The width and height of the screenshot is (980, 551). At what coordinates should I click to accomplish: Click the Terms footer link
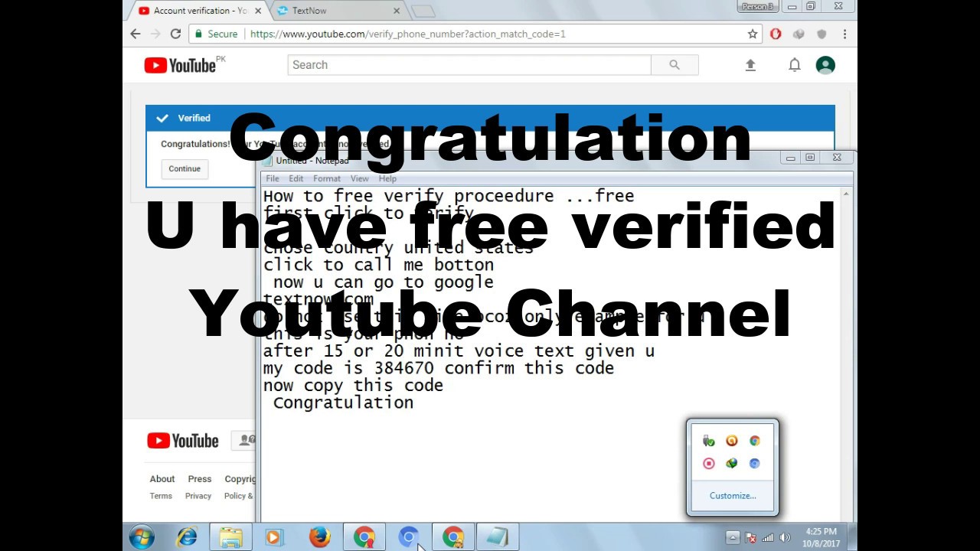tap(161, 496)
